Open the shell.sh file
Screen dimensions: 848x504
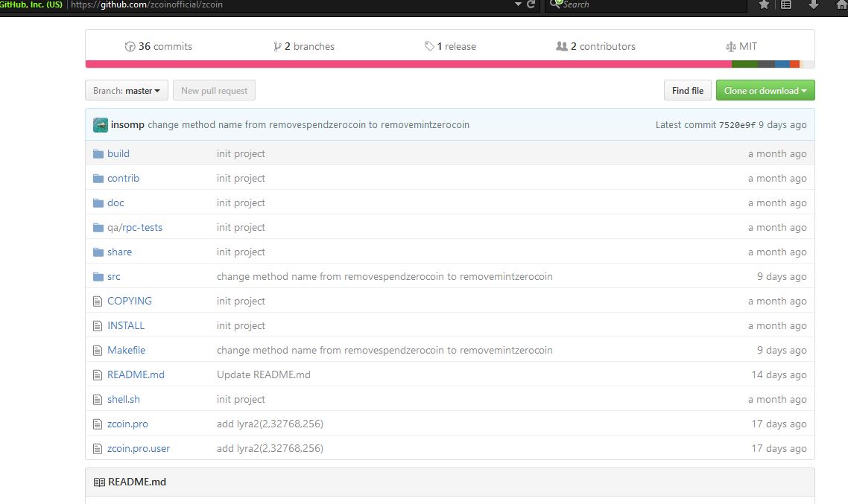pos(123,399)
